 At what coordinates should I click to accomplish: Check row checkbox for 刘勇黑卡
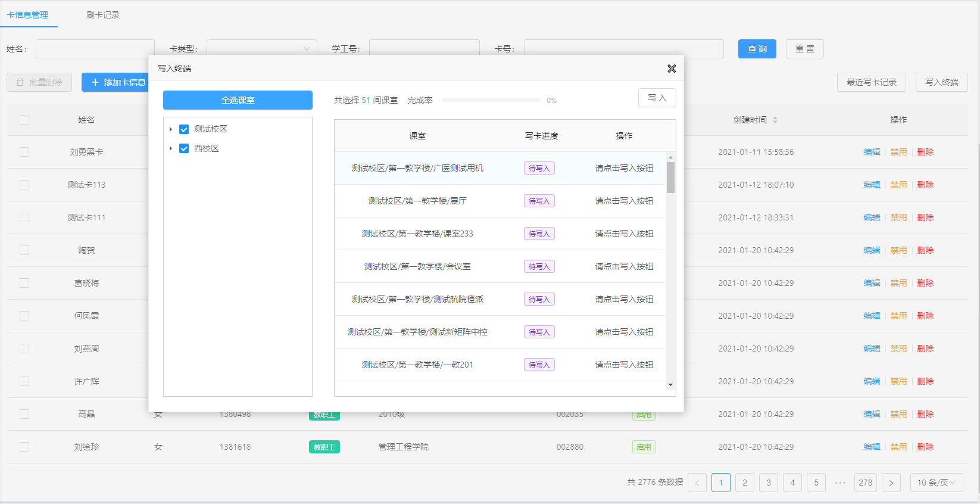24,152
